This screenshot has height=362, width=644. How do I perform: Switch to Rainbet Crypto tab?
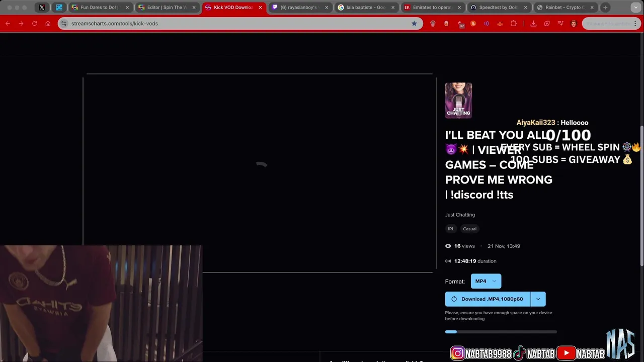(x=566, y=8)
